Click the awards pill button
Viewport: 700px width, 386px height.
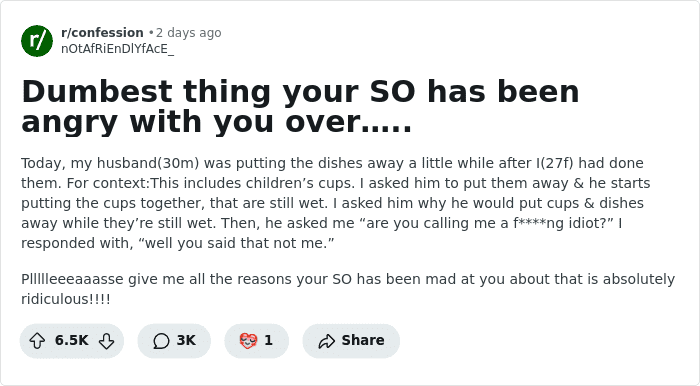click(257, 341)
